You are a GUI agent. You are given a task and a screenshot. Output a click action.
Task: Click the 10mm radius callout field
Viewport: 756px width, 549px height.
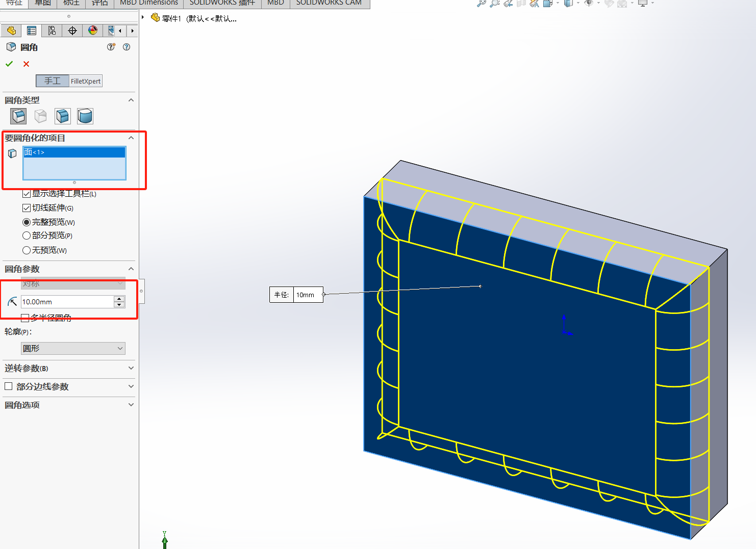(307, 295)
